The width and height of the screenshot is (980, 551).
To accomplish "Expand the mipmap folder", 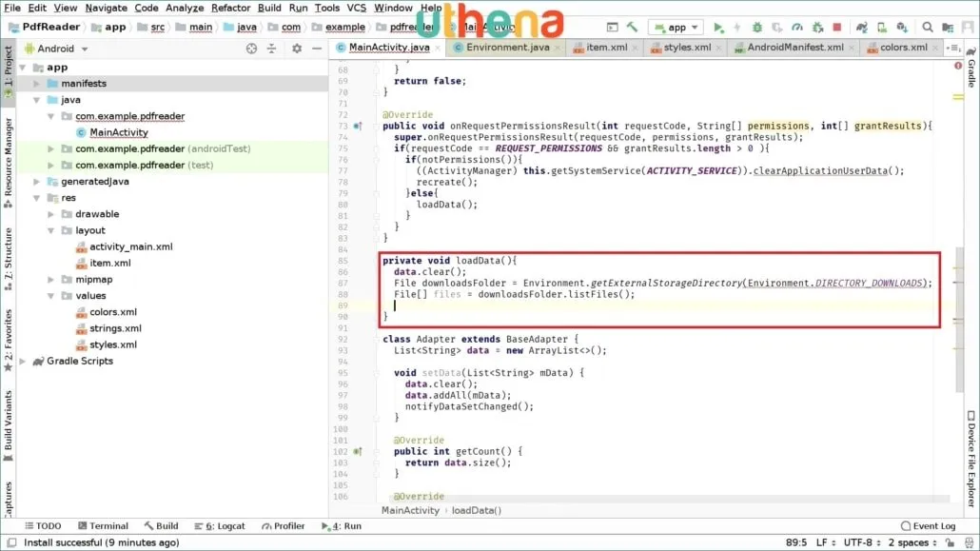I will coord(50,280).
